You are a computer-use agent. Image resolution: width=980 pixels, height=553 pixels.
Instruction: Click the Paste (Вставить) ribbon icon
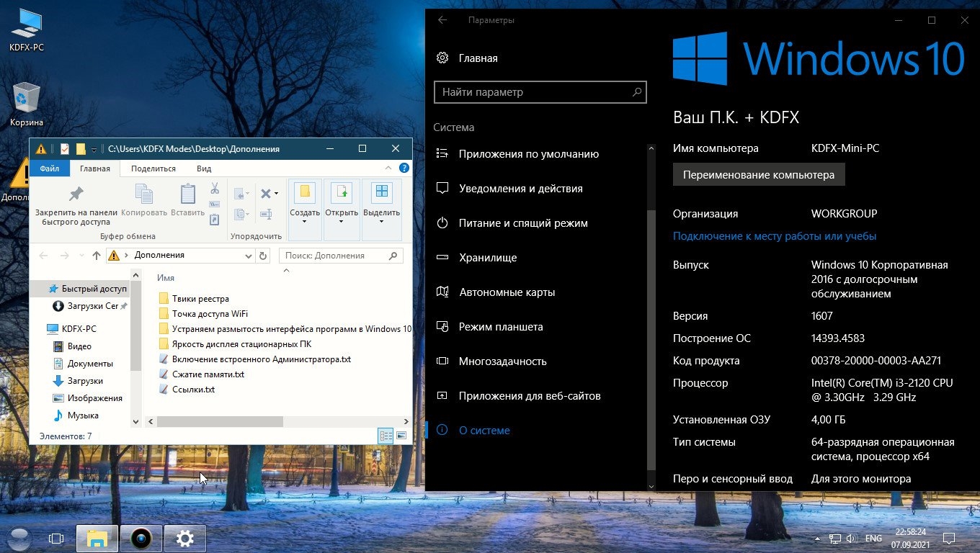(188, 194)
